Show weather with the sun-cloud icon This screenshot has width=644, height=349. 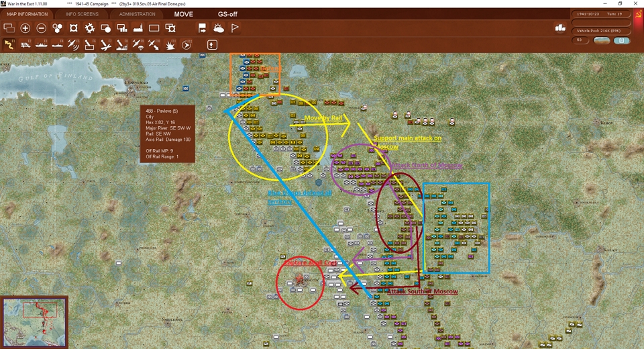click(219, 28)
